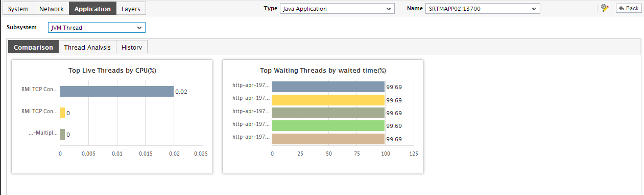Click the small yellow CPU bar
The height and width of the screenshot is (195, 644).
coord(62,113)
